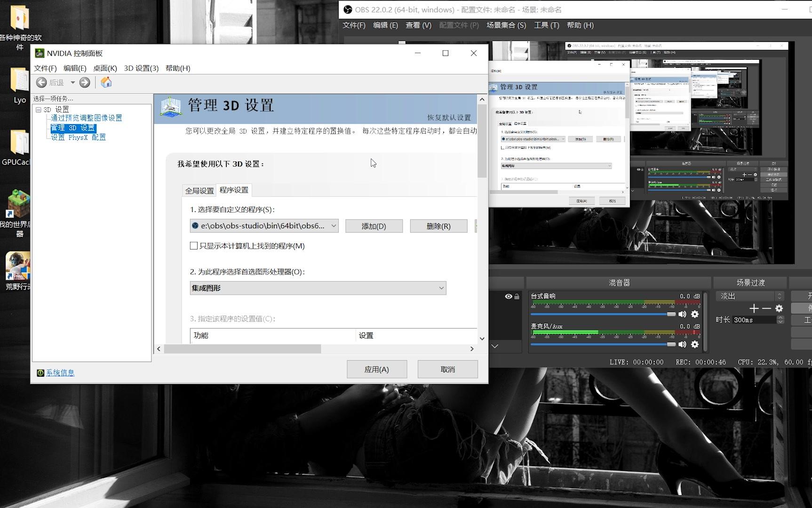Open 帮助(H) menu in NVIDIA panel
Viewport: 812px width, 508px height.
tap(178, 68)
